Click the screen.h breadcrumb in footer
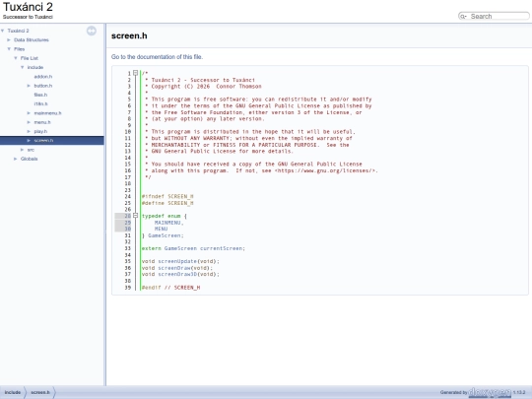The image size is (532, 399). point(40,392)
